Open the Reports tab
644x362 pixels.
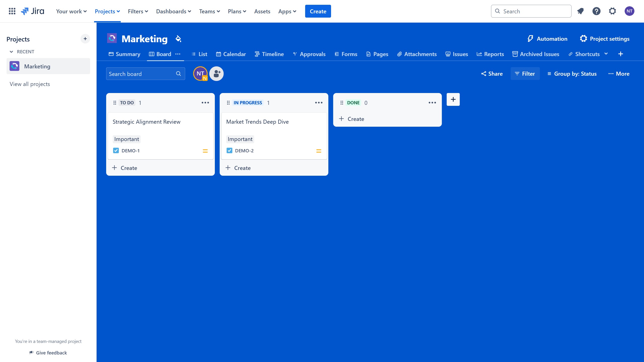[490, 54]
